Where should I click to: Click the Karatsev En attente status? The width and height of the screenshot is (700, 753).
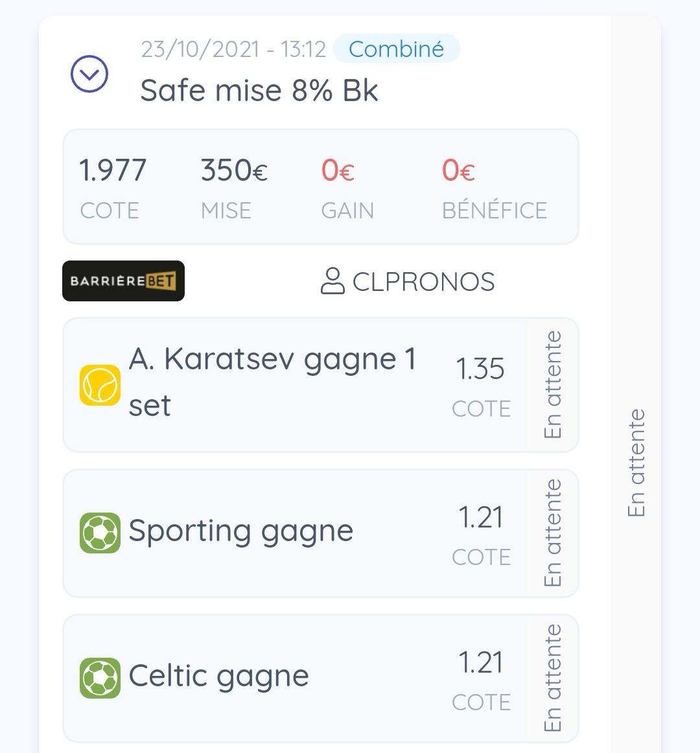coord(552,385)
